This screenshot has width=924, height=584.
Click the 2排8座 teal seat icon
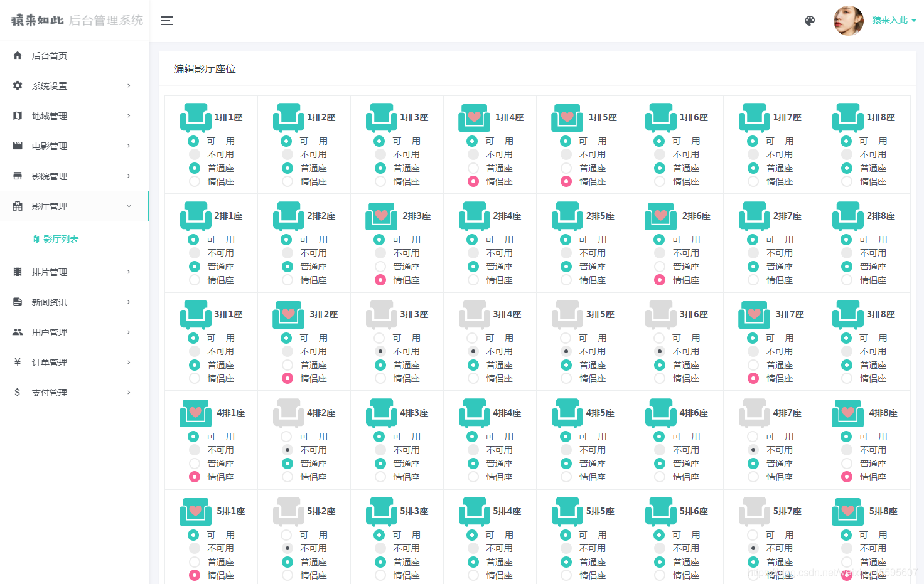coord(848,216)
